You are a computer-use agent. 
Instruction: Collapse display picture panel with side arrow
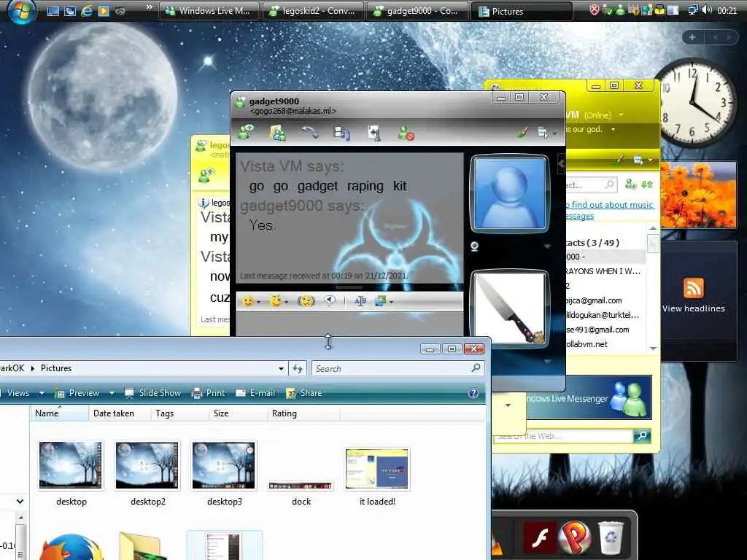561,164
